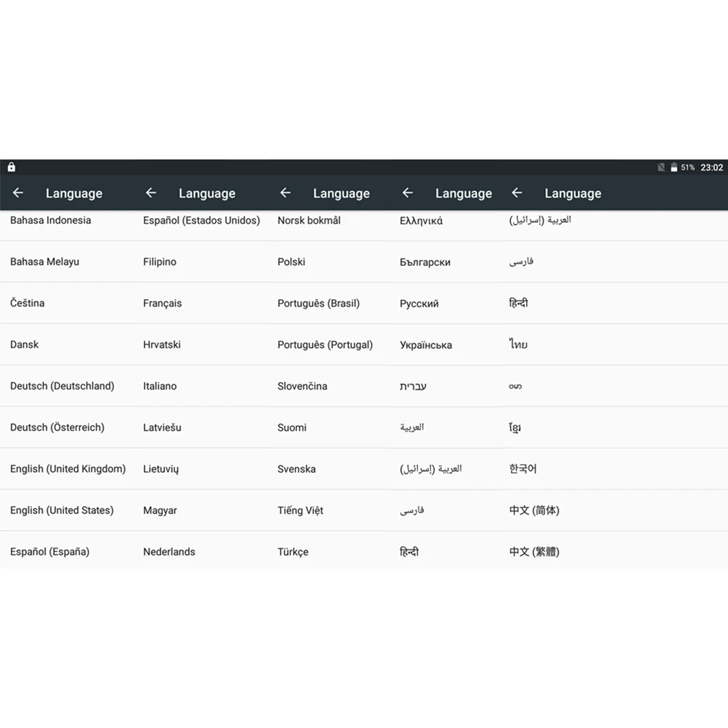The height and width of the screenshot is (728, 728).
Task: Tap the 51% battery percentage text
Action: pyautogui.click(x=688, y=168)
